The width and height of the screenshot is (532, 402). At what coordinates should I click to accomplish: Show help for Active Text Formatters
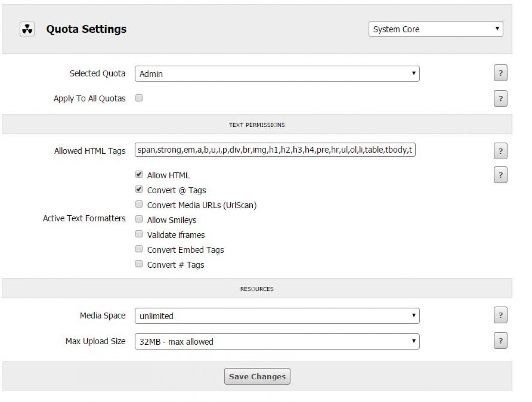[500, 175]
